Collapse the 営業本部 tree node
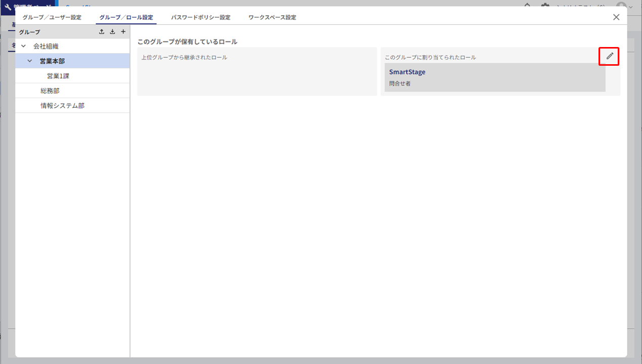This screenshot has width=642, height=364. click(30, 61)
